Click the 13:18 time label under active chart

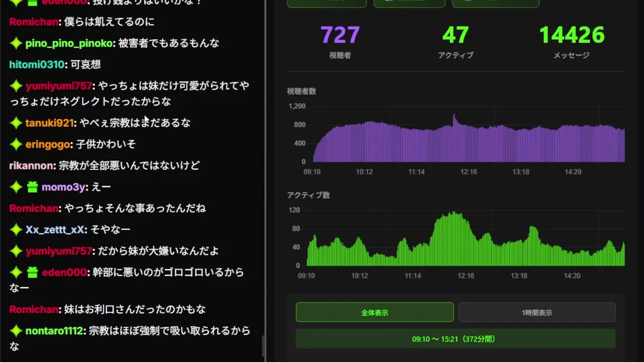point(519,276)
